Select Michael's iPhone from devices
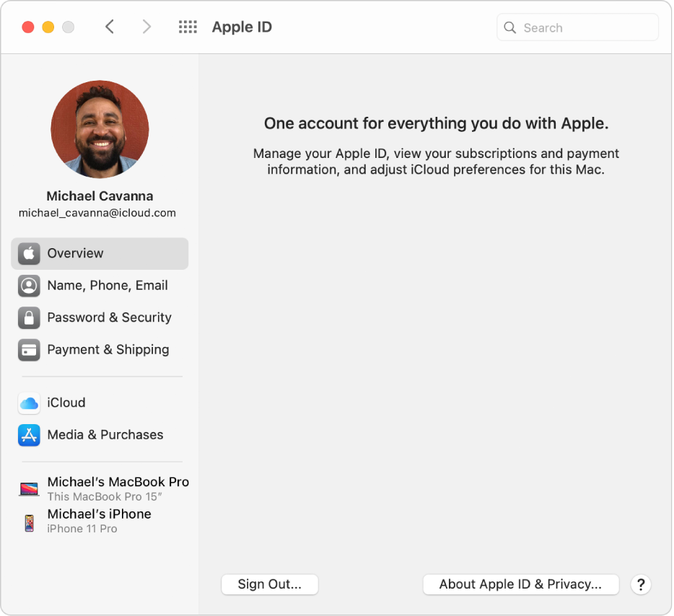The width and height of the screenshot is (674, 616). click(99, 514)
